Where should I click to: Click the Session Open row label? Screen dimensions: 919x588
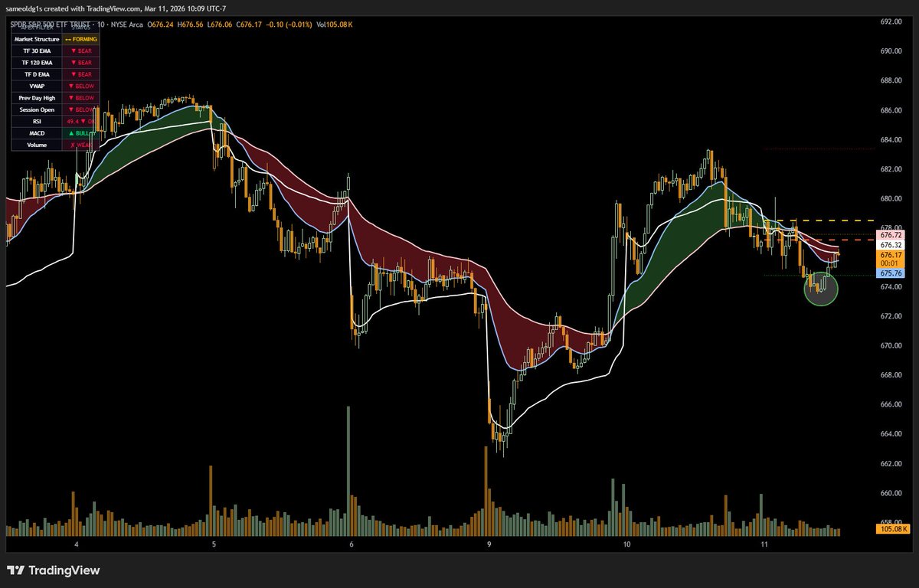point(37,109)
